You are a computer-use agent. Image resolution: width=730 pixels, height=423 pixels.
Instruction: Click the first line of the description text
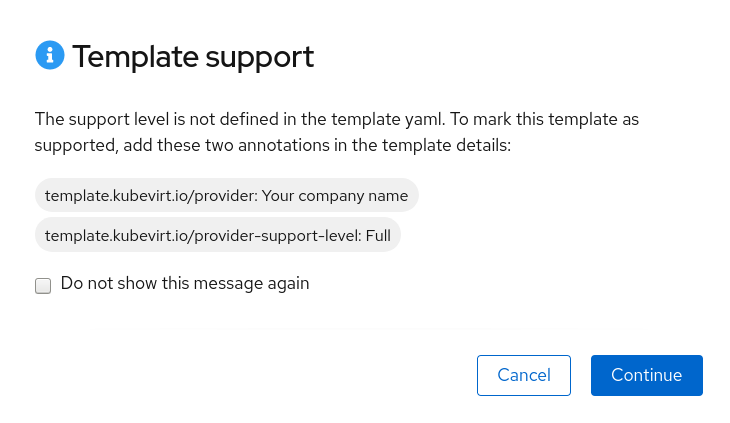click(336, 120)
